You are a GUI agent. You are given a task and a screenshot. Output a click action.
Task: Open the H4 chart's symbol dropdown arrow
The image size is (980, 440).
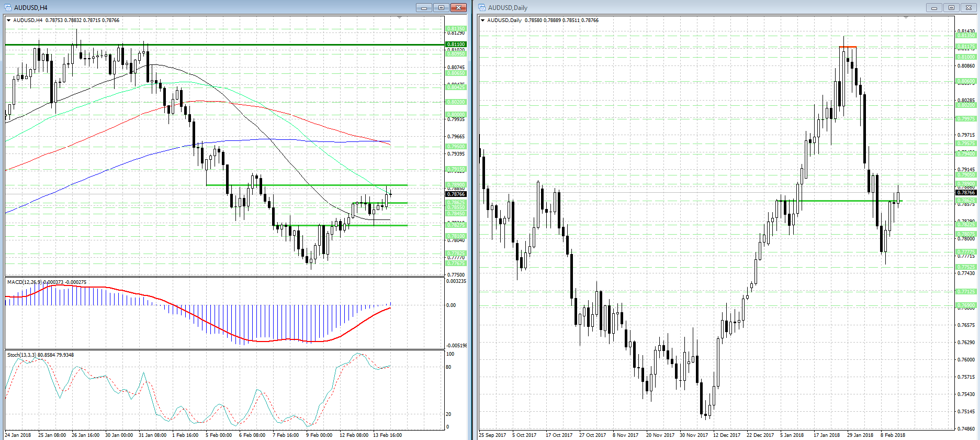(8, 20)
